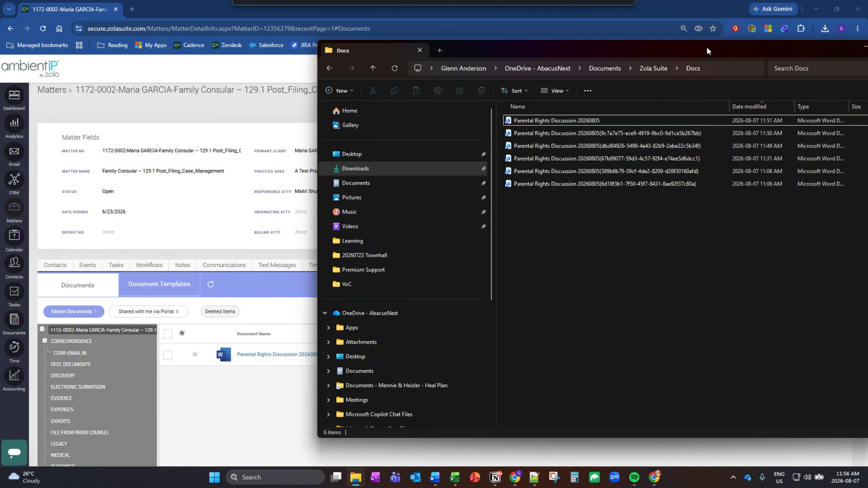Expand the Apps folder in Explorer tree
868x488 pixels.
(328, 328)
